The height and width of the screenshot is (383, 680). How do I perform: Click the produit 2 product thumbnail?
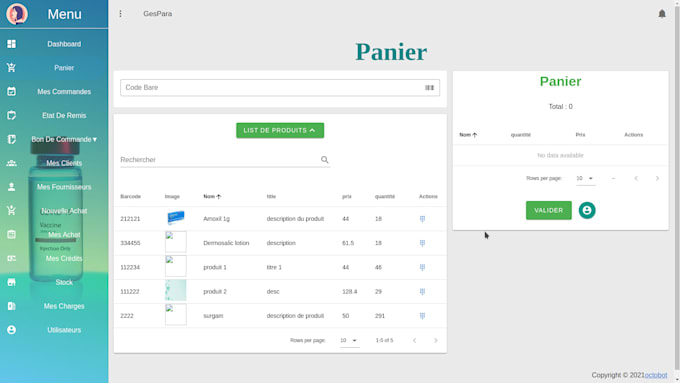[x=176, y=291]
